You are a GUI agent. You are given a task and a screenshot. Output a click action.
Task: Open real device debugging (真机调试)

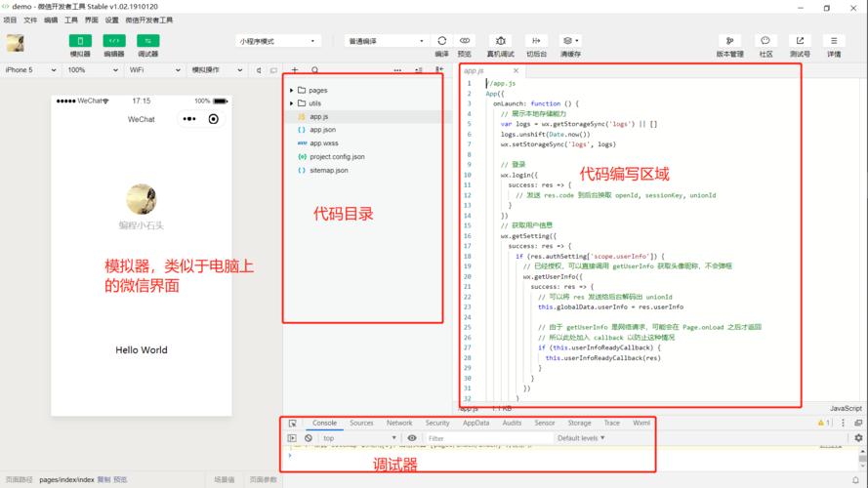coord(501,40)
